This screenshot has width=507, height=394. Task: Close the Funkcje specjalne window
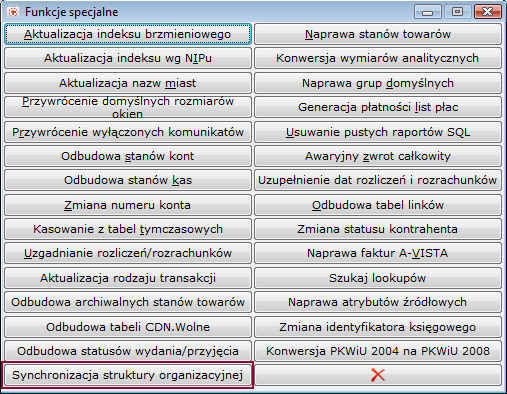487,12
